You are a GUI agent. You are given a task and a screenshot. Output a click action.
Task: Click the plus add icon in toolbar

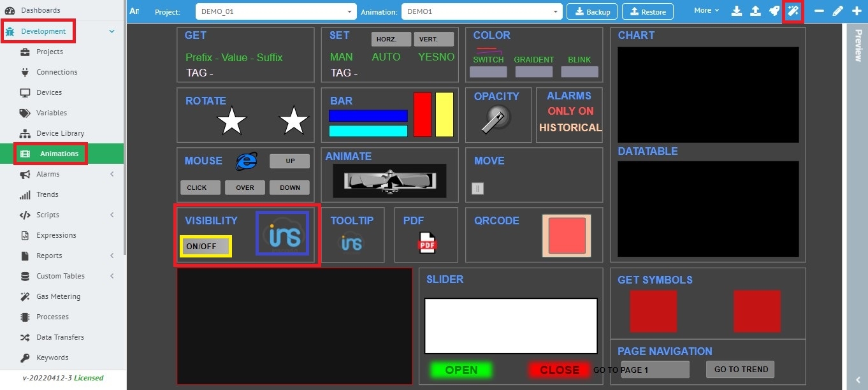coord(857,11)
